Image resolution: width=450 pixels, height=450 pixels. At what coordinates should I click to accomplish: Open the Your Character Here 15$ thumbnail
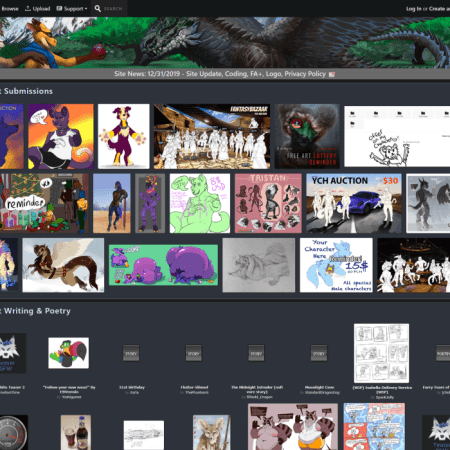click(x=336, y=265)
